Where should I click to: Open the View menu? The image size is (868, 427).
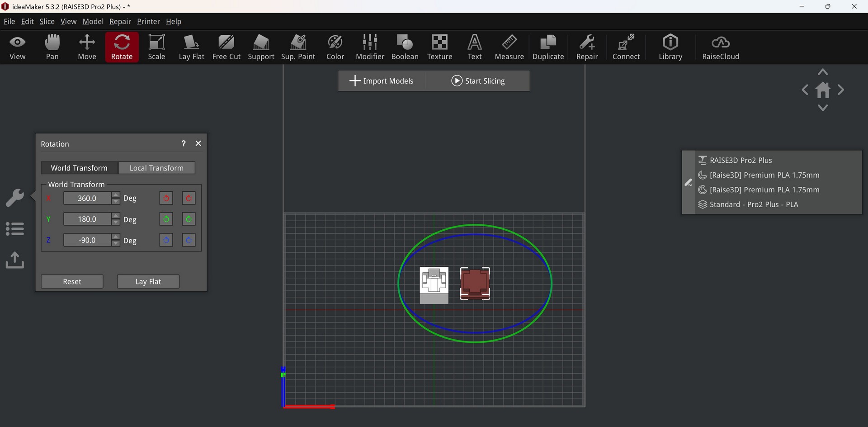[69, 21]
